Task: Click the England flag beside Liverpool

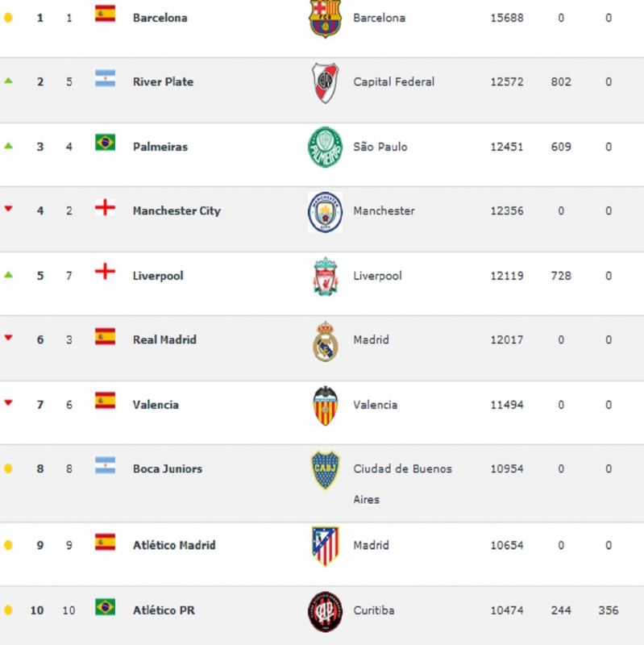Action: coord(106,272)
